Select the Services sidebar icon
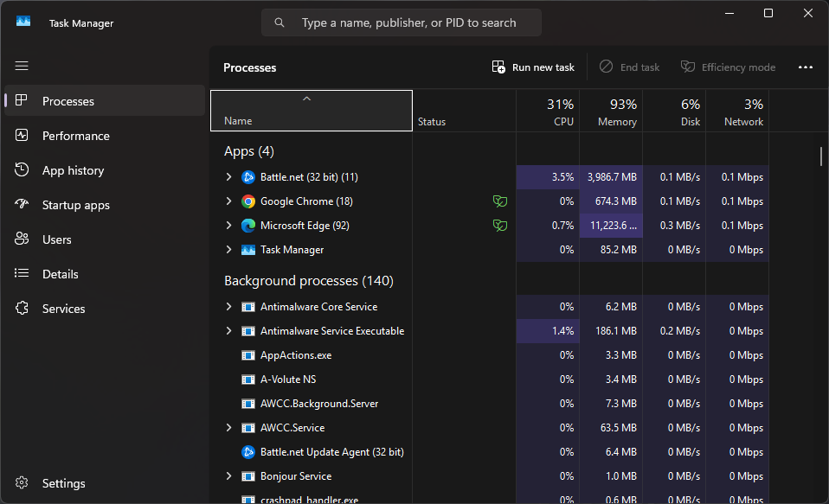829x504 pixels. point(22,309)
